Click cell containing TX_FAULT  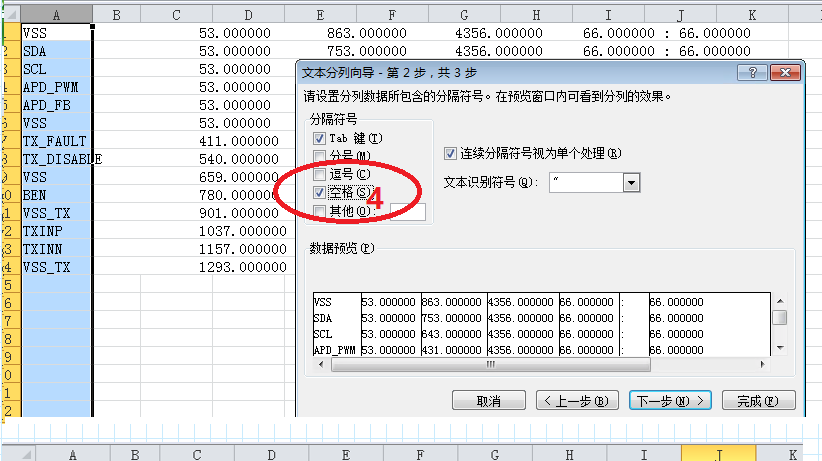pyautogui.click(x=56, y=141)
